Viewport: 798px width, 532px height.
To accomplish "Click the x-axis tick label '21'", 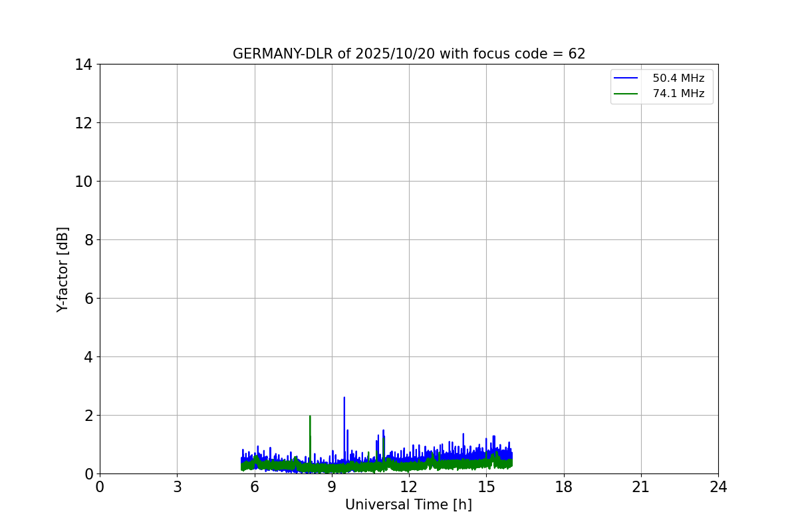I will pyautogui.click(x=641, y=487).
